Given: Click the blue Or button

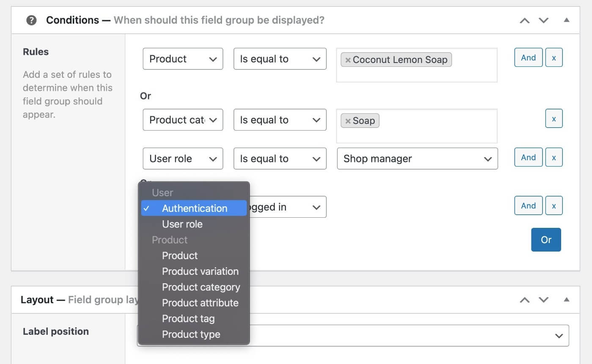Looking at the screenshot, I should click(x=546, y=240).
